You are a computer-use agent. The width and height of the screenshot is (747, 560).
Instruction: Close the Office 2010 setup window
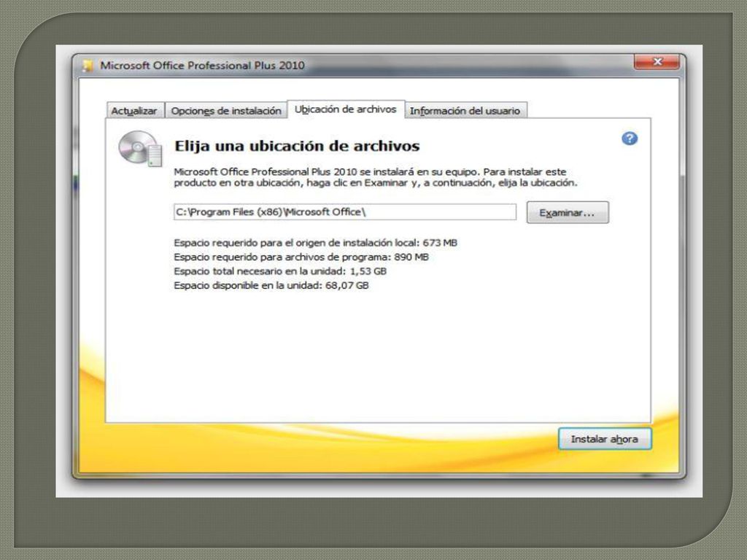pos(657,62)
